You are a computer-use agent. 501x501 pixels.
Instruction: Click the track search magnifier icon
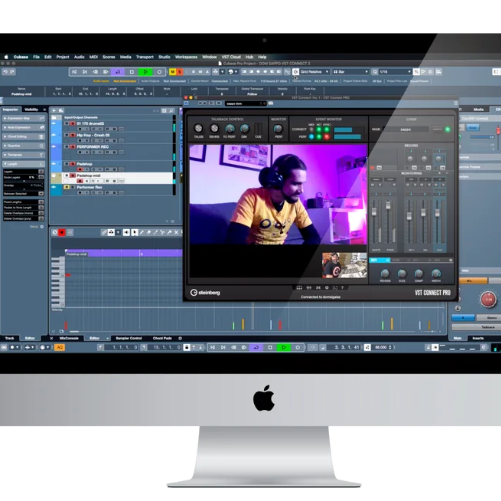[171, 110]
